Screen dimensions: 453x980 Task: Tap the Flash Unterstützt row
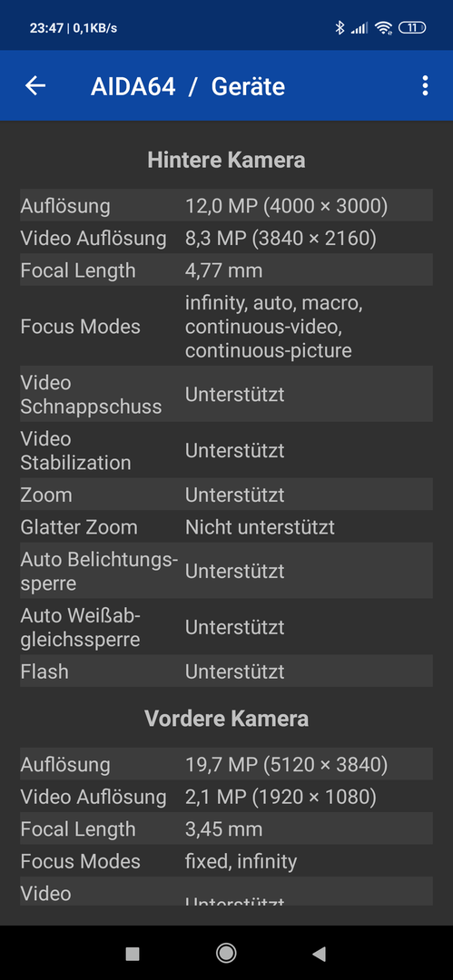227,671
